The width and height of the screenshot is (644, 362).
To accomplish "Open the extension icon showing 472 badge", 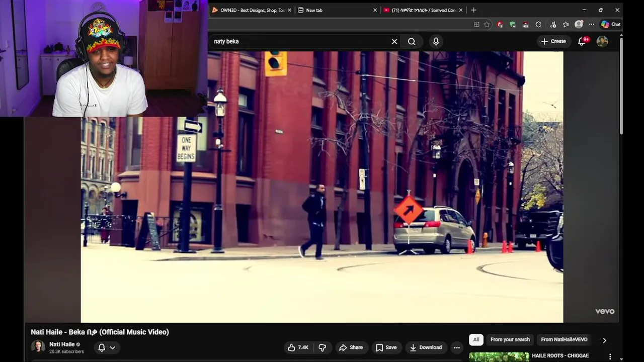I will tap(525, 24).
